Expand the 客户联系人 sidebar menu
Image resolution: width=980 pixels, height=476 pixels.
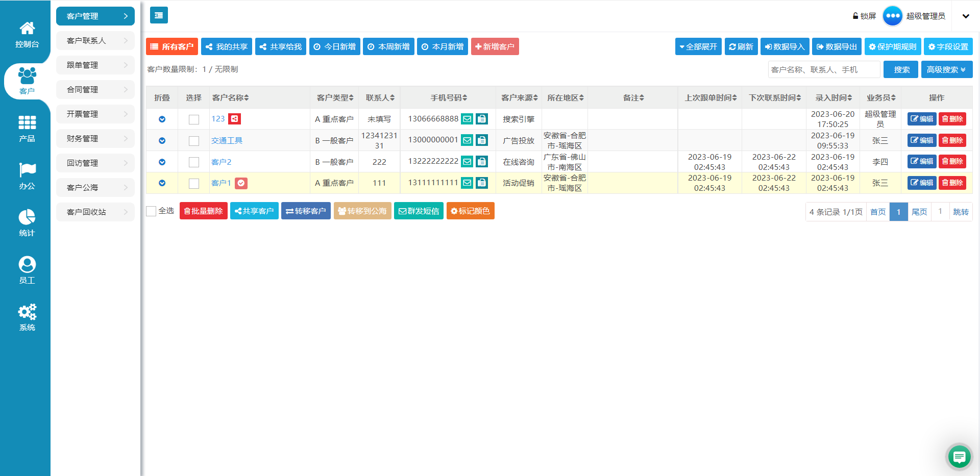[95, 40]
